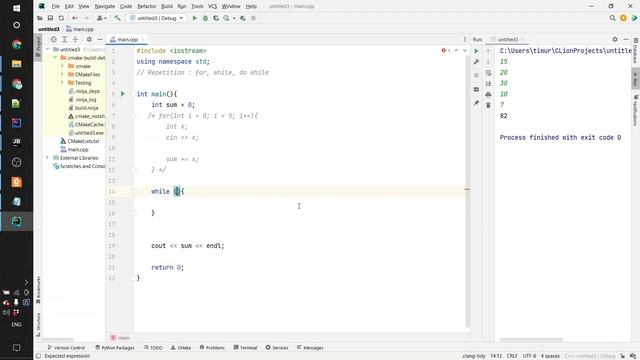640x360 pixels.
Task: Navigate forward with the right arrow
Action: [86, 18]
